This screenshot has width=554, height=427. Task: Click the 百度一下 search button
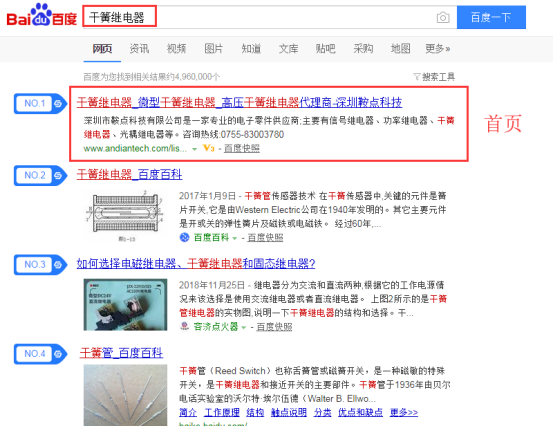click(491, 17)
